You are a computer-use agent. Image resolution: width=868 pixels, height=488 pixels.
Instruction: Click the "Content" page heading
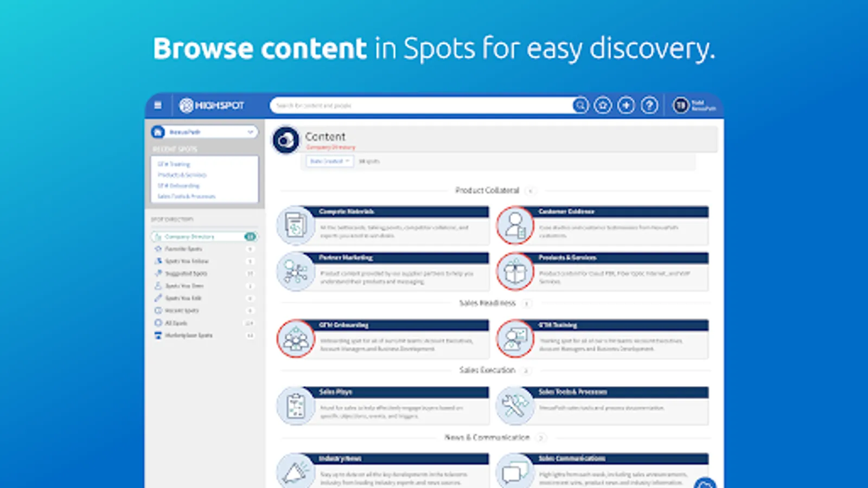point(325,137)
